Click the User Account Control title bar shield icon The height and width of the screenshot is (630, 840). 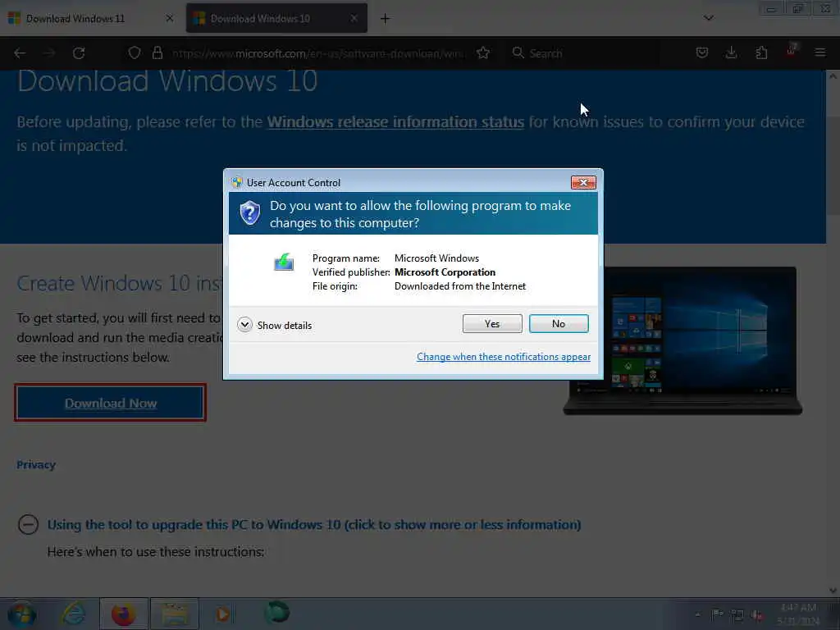coord(237,182)
